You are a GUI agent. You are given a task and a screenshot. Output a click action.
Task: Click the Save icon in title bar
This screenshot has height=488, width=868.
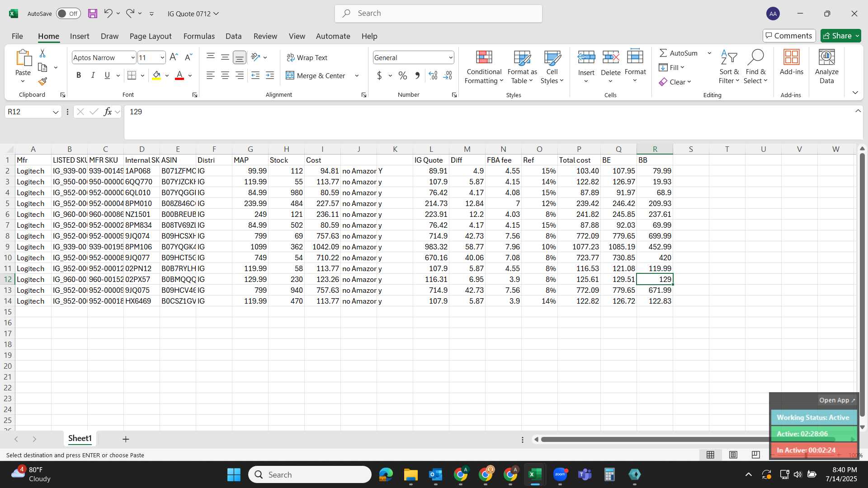[x=93, y=14]
